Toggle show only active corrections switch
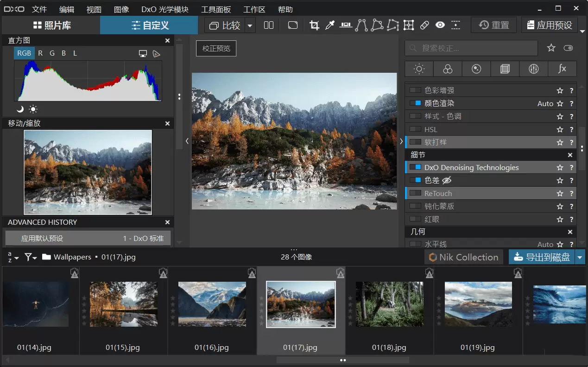Image resolution: width=588 pixels, height=367 pixels. tap(568, 48)
